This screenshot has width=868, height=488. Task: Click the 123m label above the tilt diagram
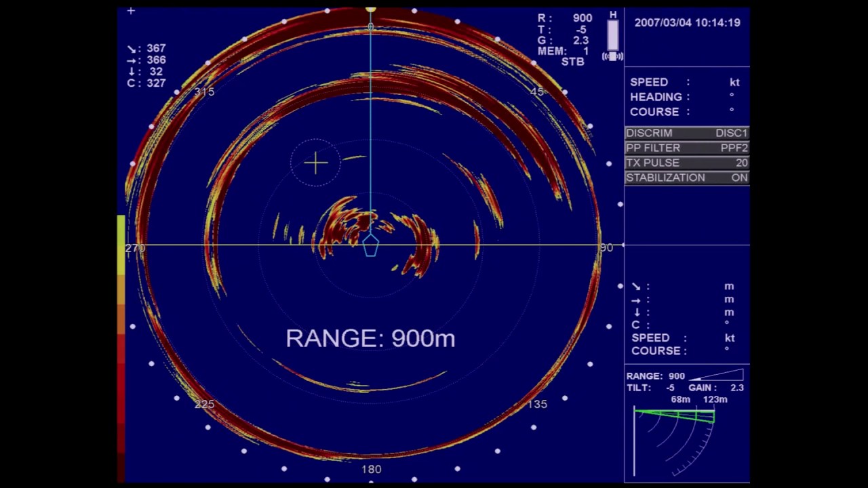[x=715, y=399]
